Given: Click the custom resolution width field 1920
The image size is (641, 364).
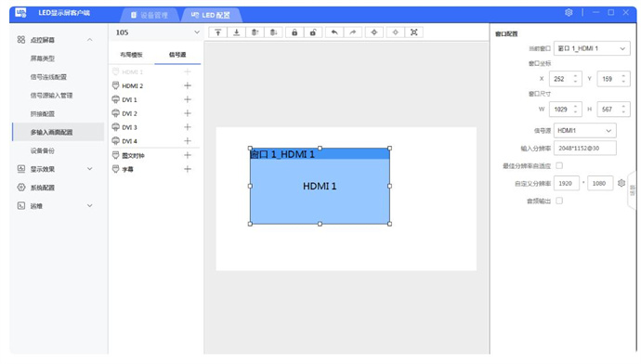Looking at the screenshot, I should click(566, 183).
